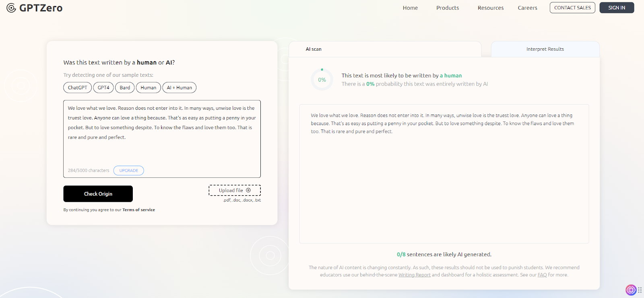Open the Terms of service link
This screenshot has width=644, height=298.
139,210
